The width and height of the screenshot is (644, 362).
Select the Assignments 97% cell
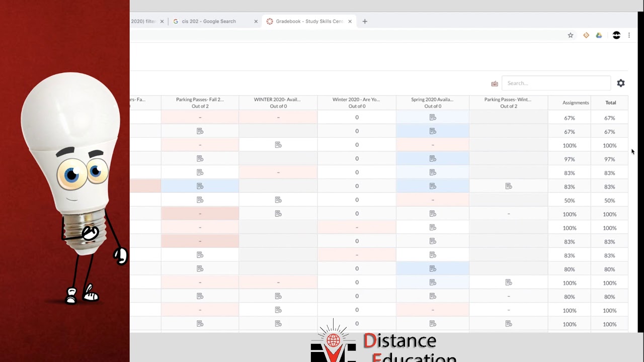pos(570,159)
